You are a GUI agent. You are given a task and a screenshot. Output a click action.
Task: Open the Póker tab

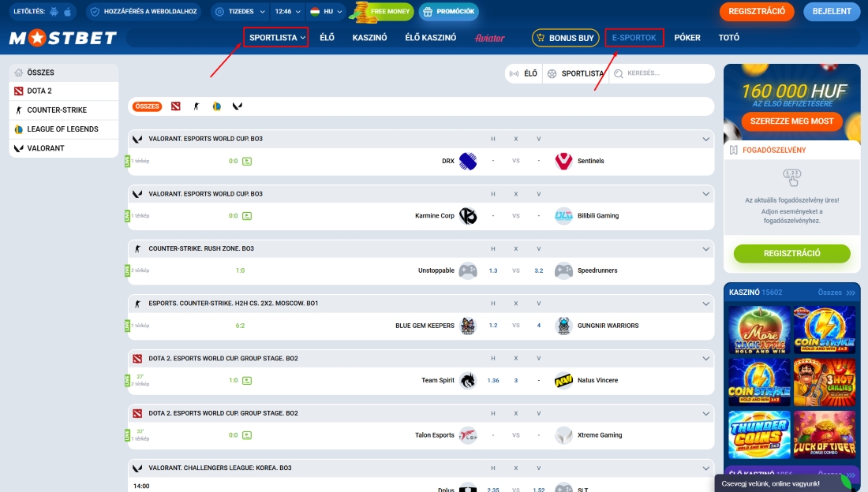[687, 38]
